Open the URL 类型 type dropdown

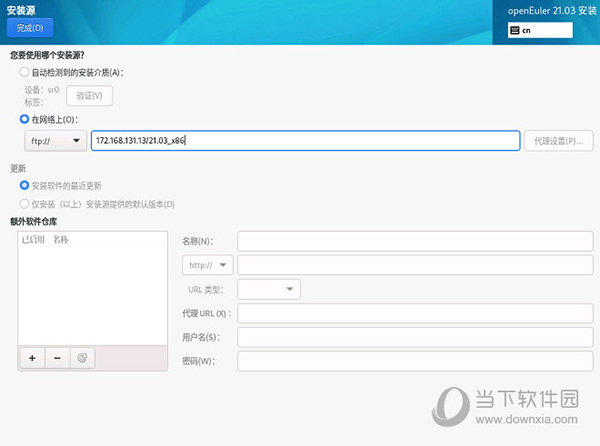pyautogui.click(x=269, y=289)
